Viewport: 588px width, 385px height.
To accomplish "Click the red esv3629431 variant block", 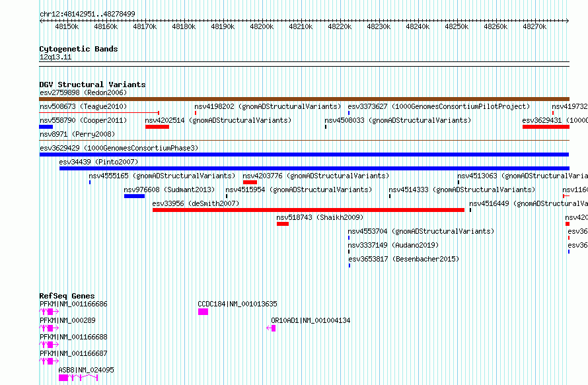I will coord(546,127).
